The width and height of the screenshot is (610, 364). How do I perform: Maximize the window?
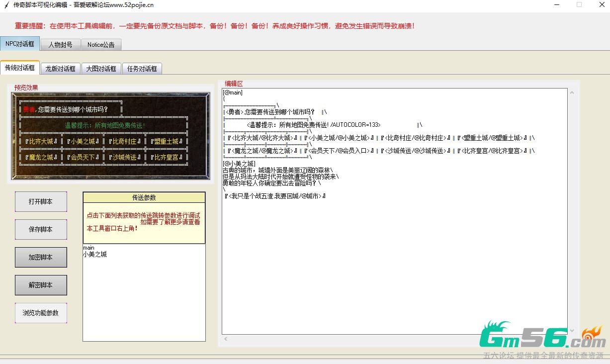[579, 4]
